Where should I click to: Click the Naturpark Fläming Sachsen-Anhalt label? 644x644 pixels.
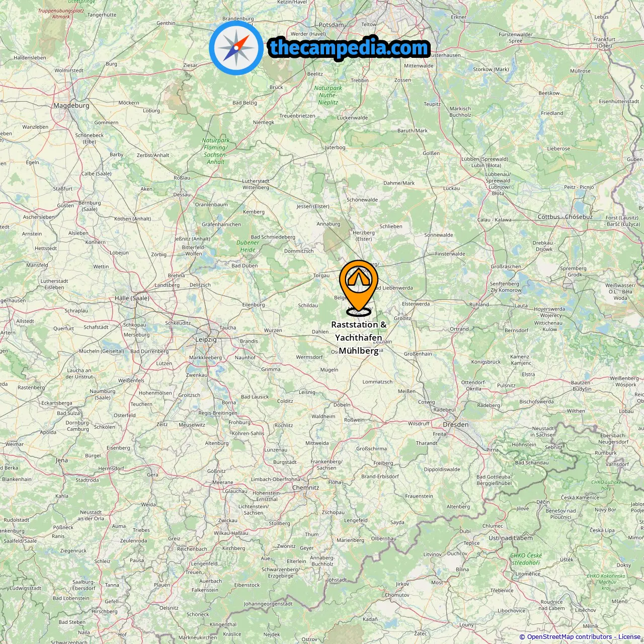(216, 151)
